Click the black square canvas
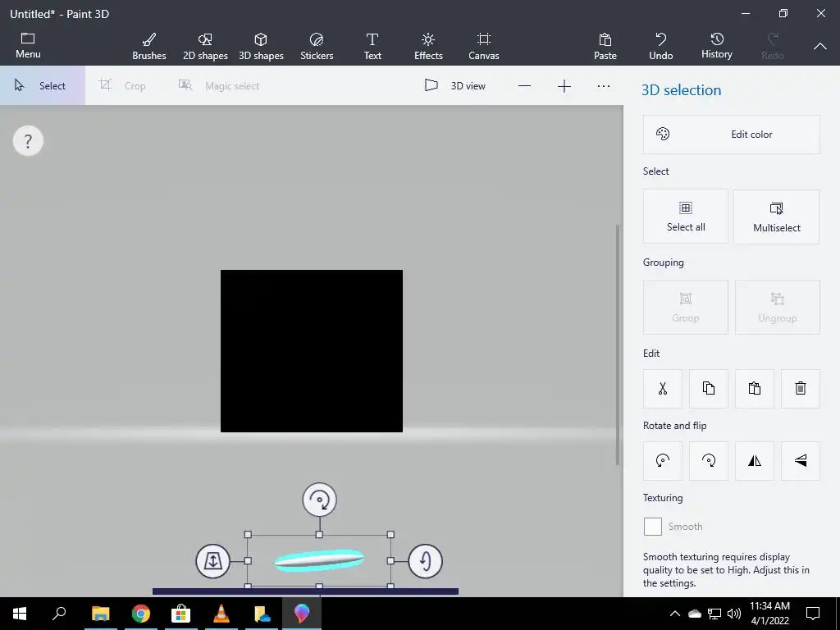 [311, 351]
